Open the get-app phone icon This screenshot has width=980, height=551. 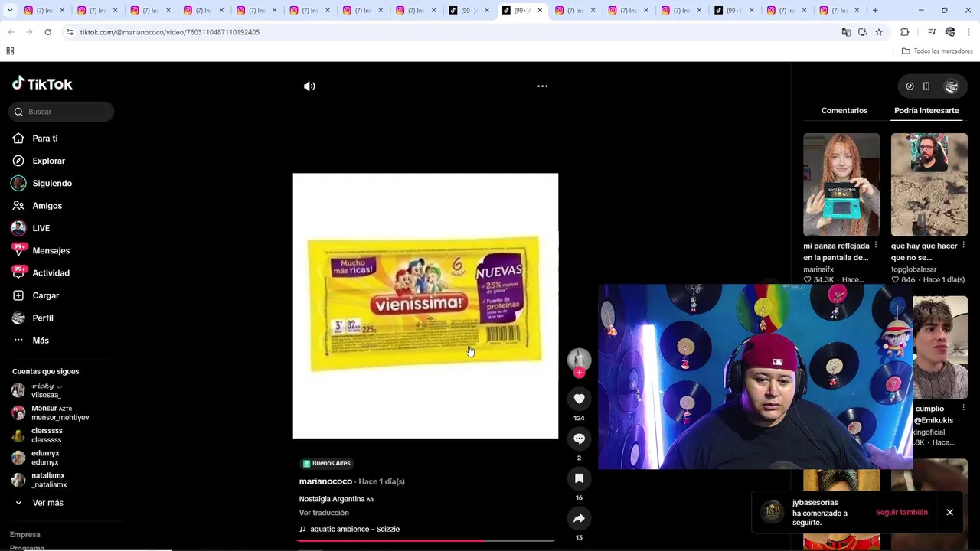pyautogui.click(x=926, y=86)
